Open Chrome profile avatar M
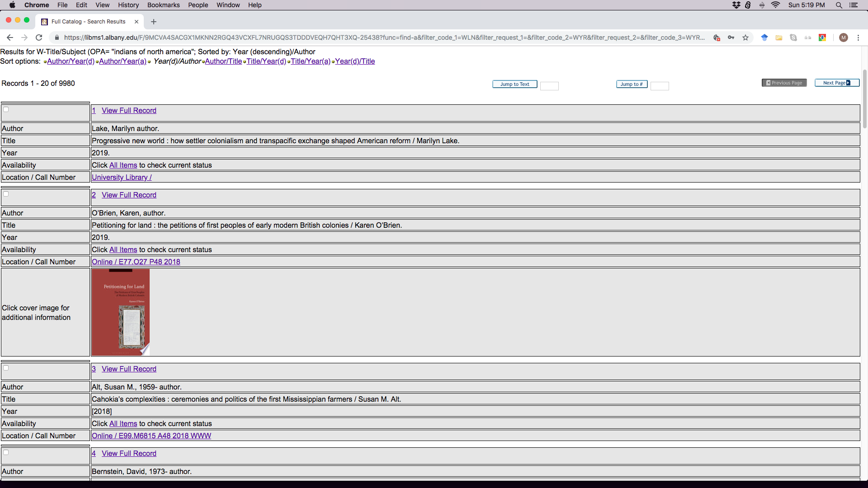Image resolution: width=868 pixels, height=488 pixels. pyautogui.click(x=843, y=38)
